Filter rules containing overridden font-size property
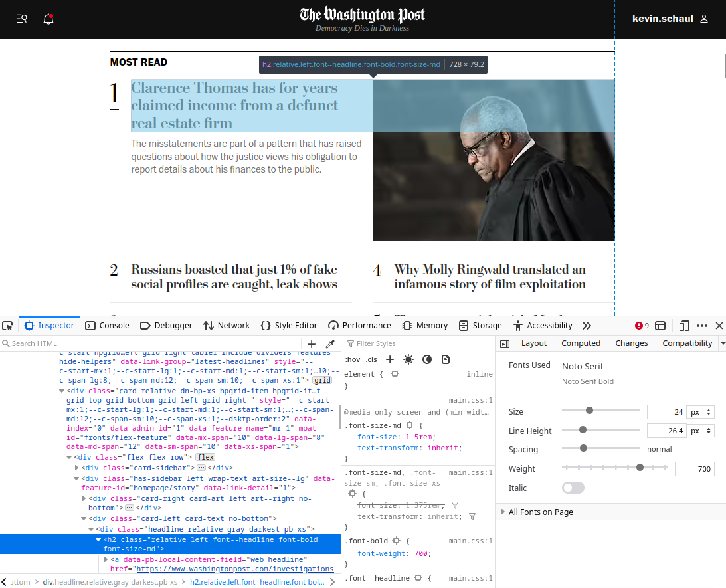The height and width of the screenshot is (588, 726). [455, 505]
